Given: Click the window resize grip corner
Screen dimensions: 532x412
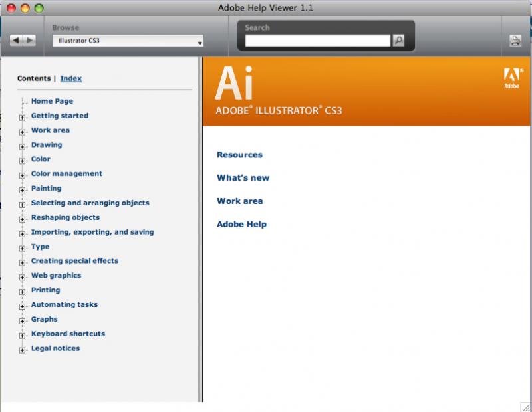Looking at the screenshot, I should [526, 407].
